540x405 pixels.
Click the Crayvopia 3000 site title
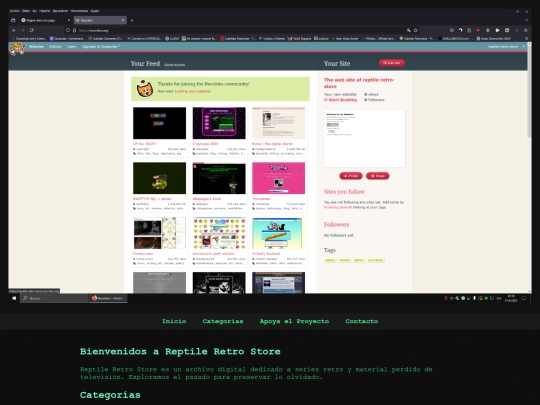coord(205,144)
